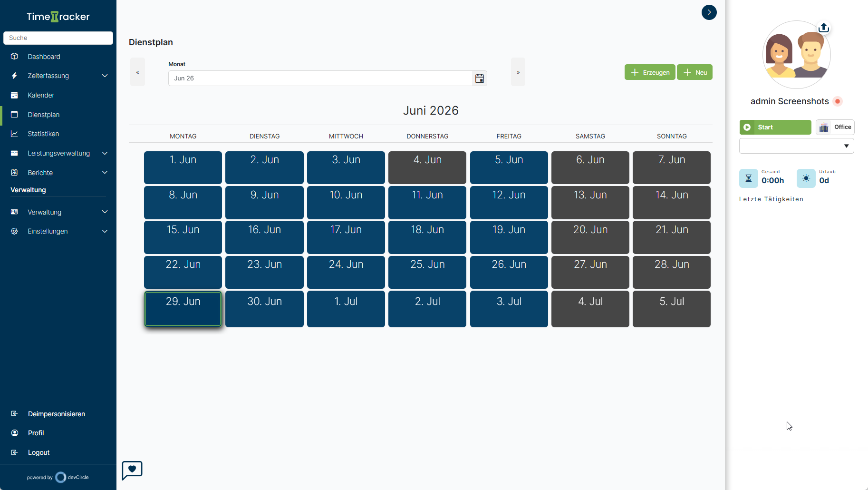Click the Office location button
The height and width of the screenshot is (490, 868).
[835, 127]
